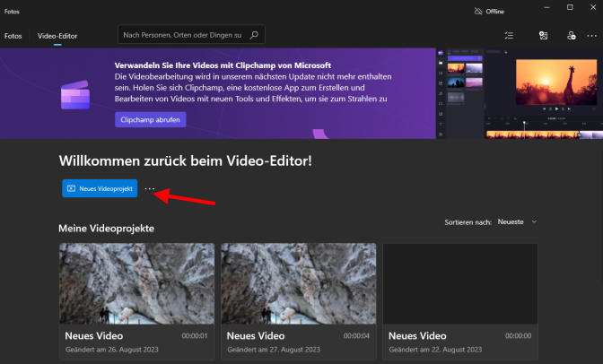Open the account sign-in icon
This screenshot has height=364, width=603.
(x=572, y=36)
